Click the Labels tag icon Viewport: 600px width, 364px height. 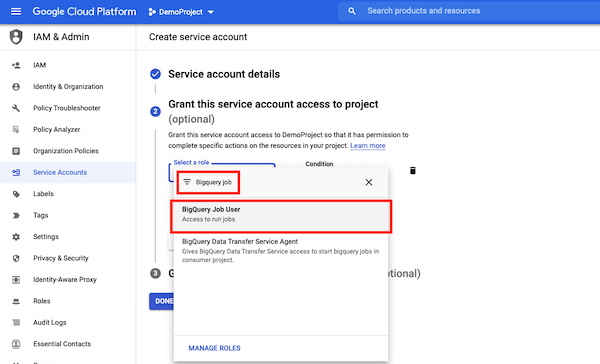pos(16,194)
